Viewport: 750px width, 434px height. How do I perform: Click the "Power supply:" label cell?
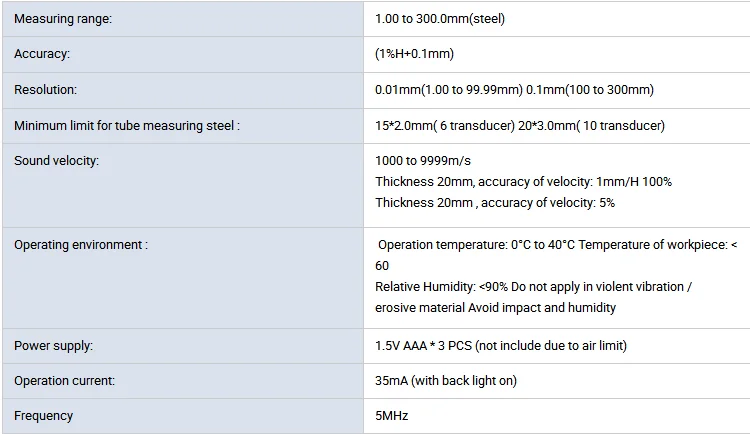coord(53,346)
